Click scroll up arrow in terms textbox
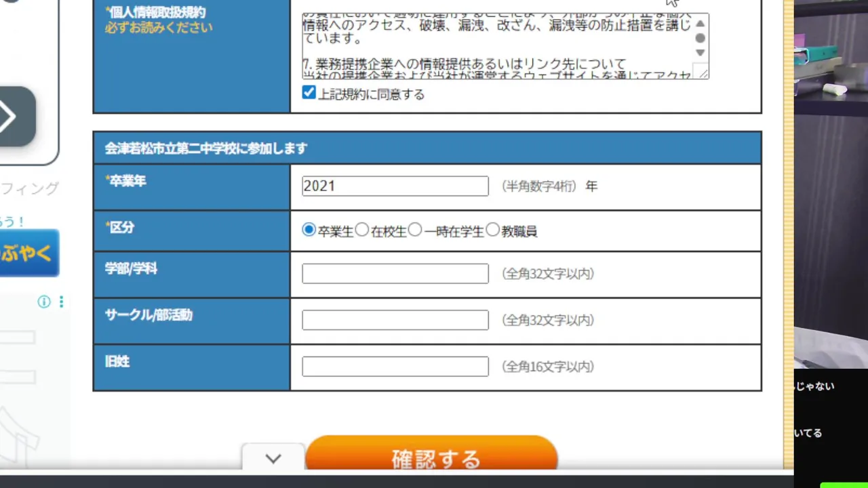 coord(701,23)
